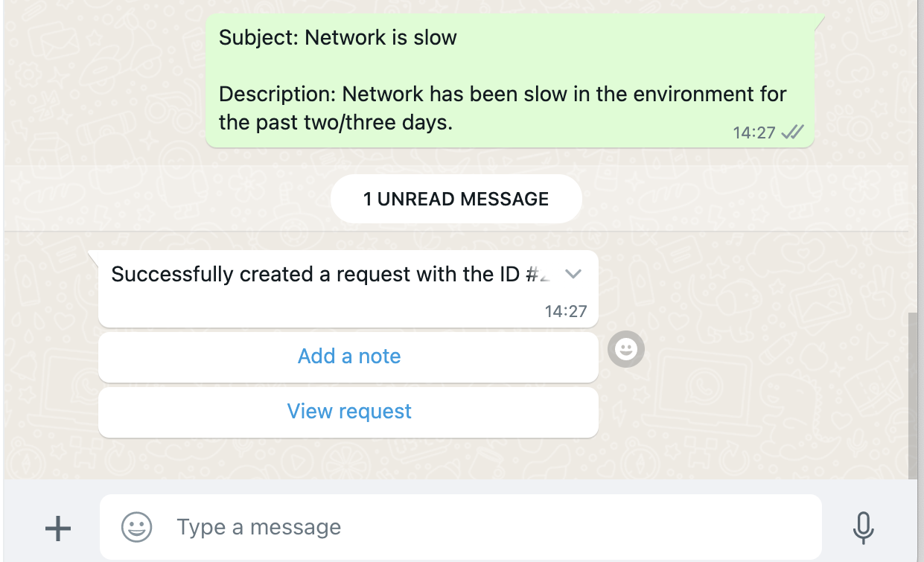Click the "Add a note" button
Image resolution: width=924 pixels, height=562 pixels.
pos(348,357)
